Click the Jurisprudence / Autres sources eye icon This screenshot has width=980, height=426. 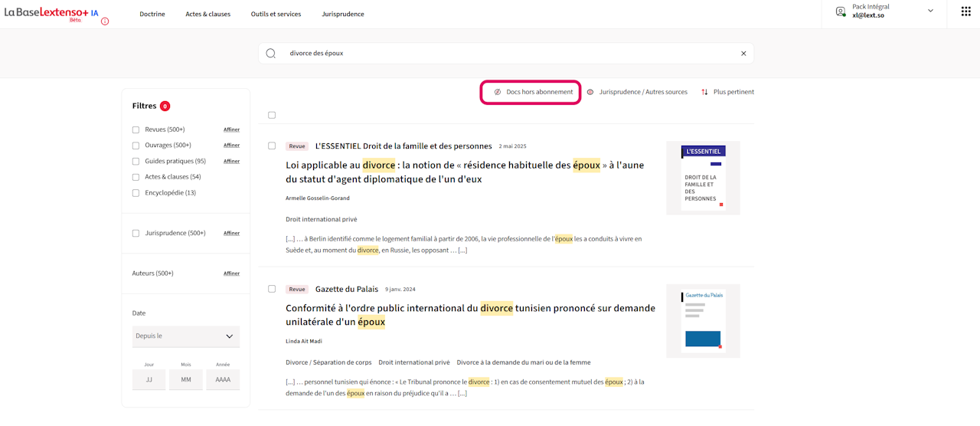(590, 92)
